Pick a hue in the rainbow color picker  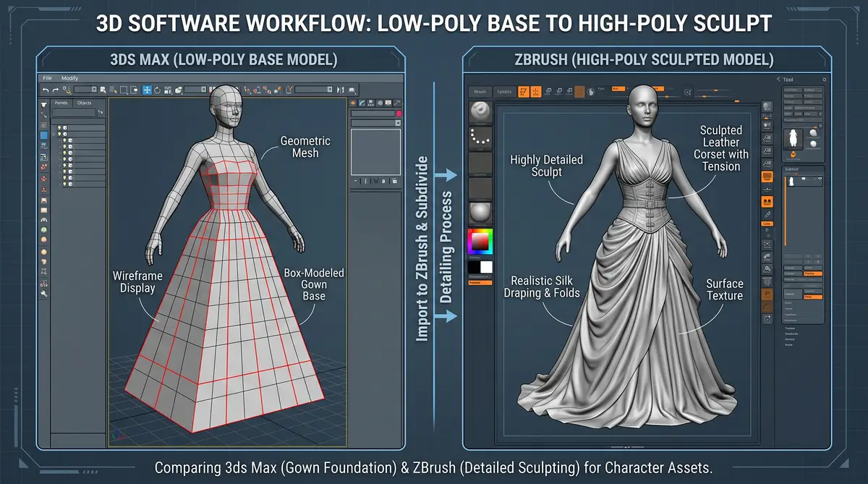tap(480, 242)
